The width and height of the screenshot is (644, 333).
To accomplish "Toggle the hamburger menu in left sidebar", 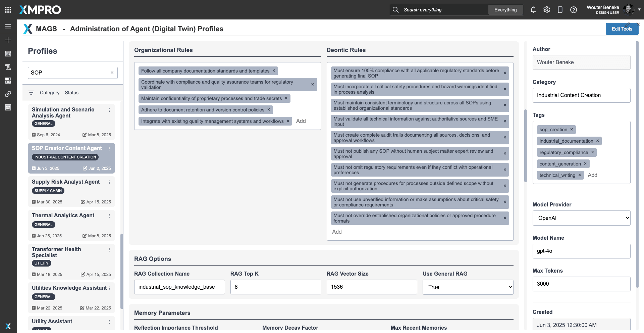I will [x=8, y=26].
